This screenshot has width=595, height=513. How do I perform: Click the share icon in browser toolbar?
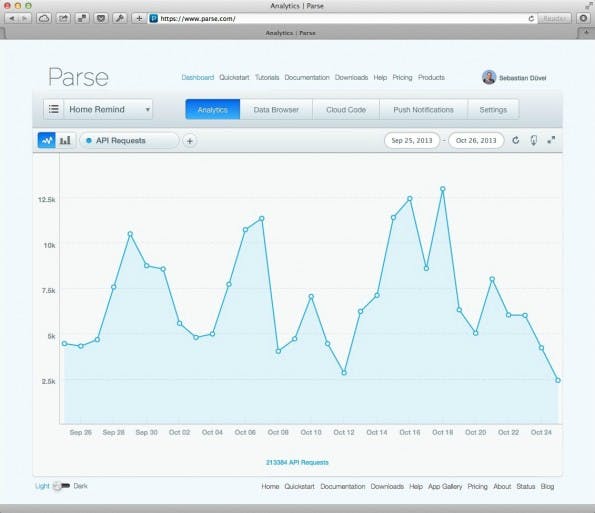coord(63,18)
